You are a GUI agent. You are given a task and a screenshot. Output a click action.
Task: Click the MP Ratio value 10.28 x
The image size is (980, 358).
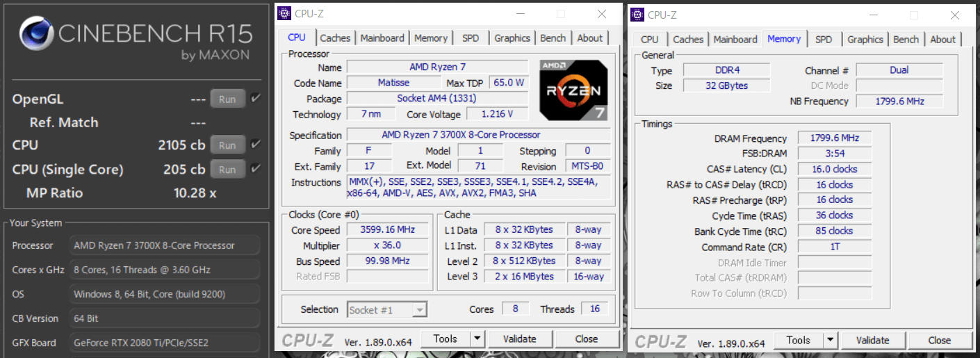point(195,193)
